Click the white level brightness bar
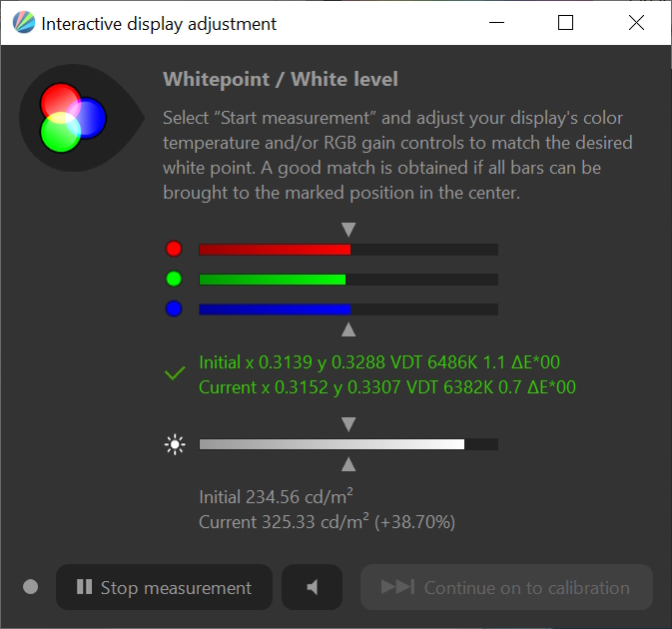The image size is (672, 629). (347, 444)
